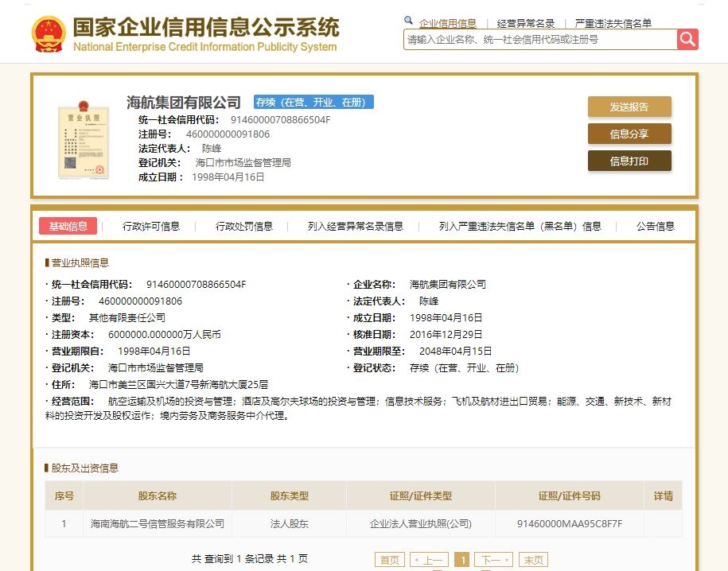Click the business term end 2048年04月15日
This screenshot has height=571, width=728.
tap(455, 351)
